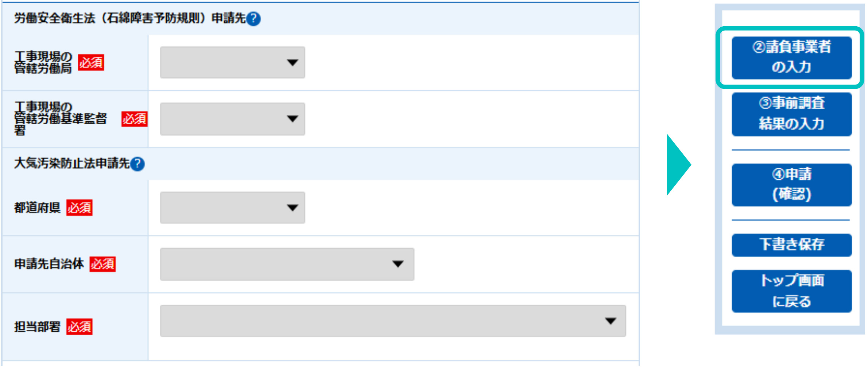Click 必須 badge beside 管轄労働局
Viewport: 868px width, 371px height.
click(91, 63)
